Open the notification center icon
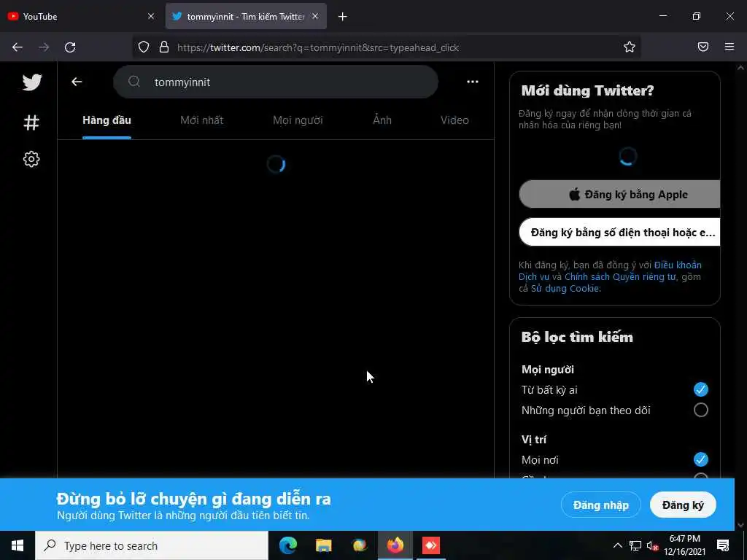The width and height of the screenshot is (747, 560). [723, 545]
